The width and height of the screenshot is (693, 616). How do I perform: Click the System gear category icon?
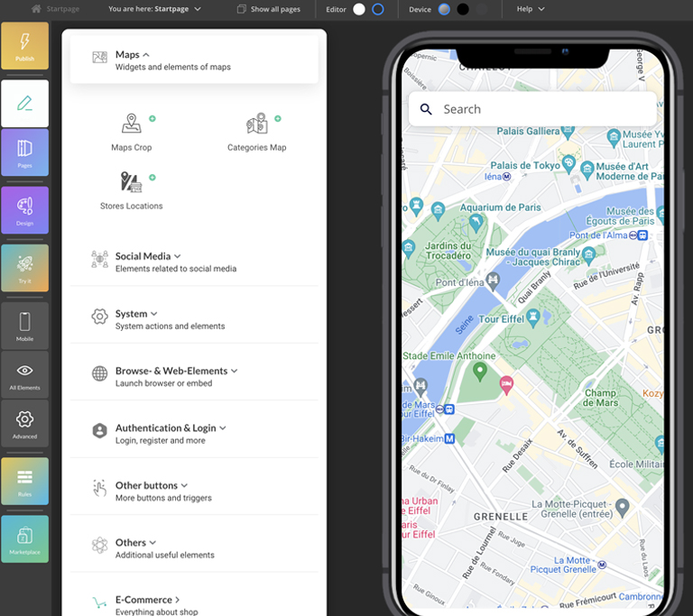pos(100,317)
